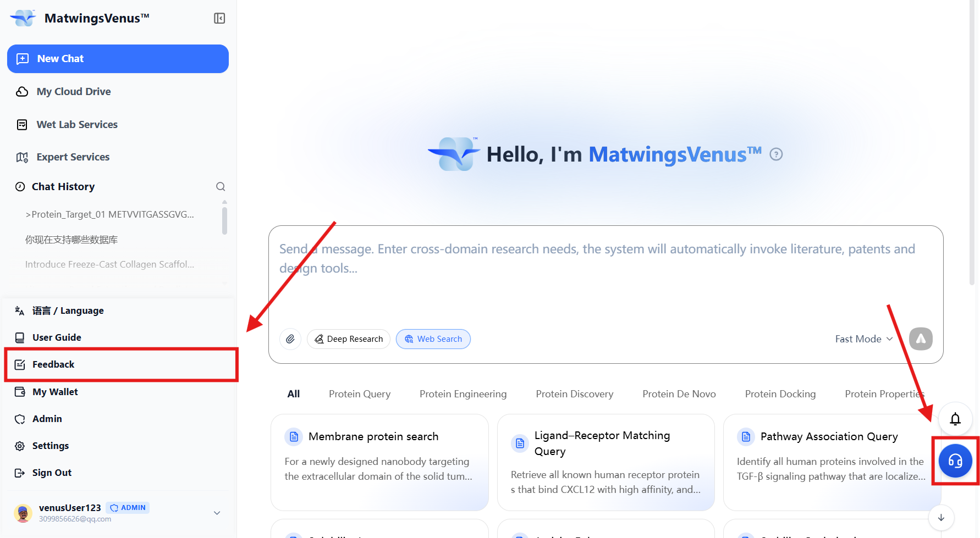
Task: Attach a file with the paperclip icon
Action: tap(290, 339)
